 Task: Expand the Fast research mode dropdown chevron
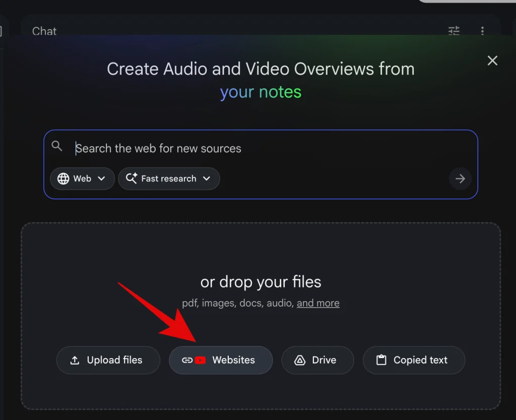(206, 179)
